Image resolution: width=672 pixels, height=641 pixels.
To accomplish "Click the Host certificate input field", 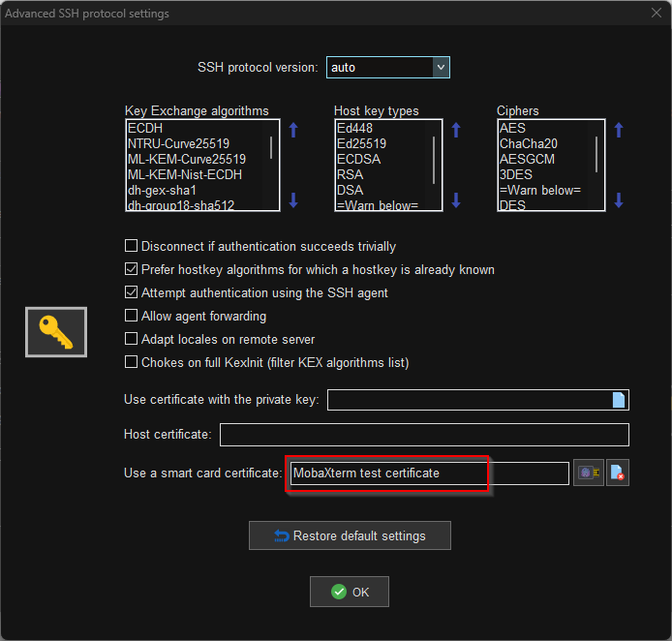I will click(x=424, y=435).
